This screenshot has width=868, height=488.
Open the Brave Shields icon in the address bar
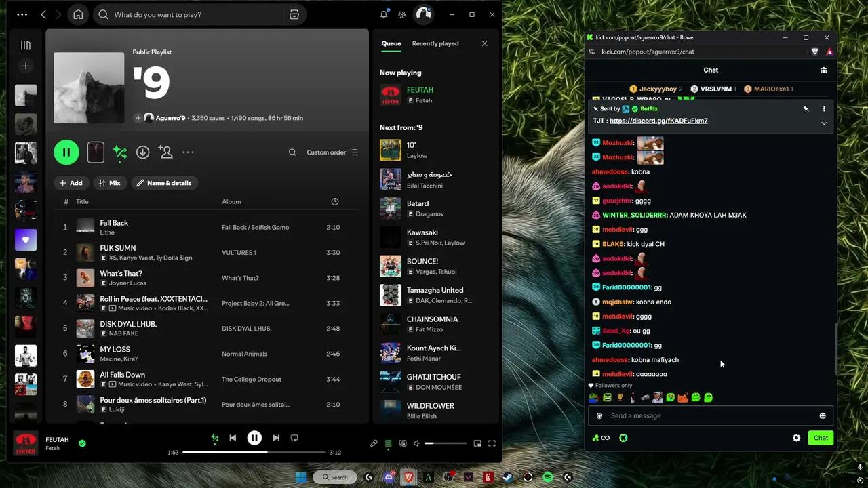(x=815, y=52)
